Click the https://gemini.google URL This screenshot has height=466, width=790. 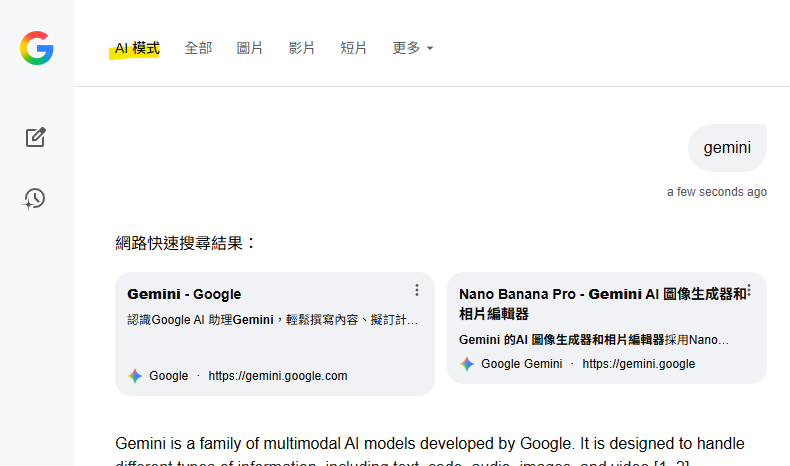click(638, 364)
